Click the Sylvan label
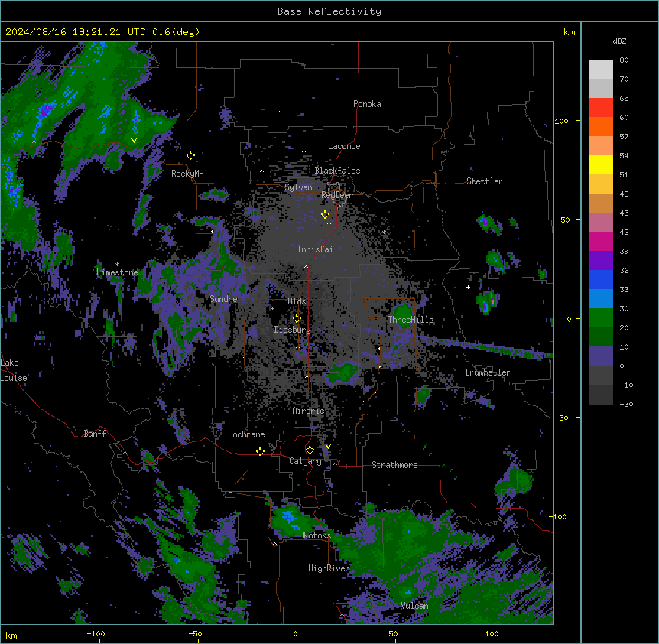This screenshot has width=659, height=644. point(298,187)
